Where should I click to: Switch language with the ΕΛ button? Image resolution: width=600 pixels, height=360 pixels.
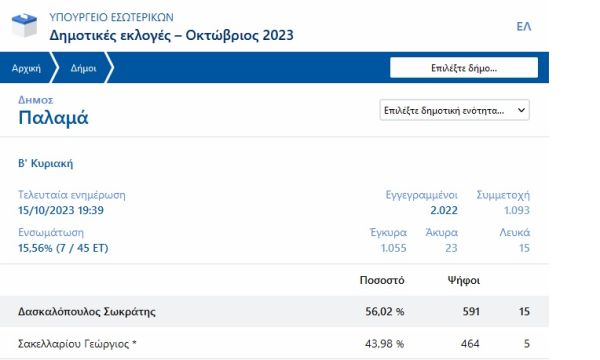click(524, 26)
